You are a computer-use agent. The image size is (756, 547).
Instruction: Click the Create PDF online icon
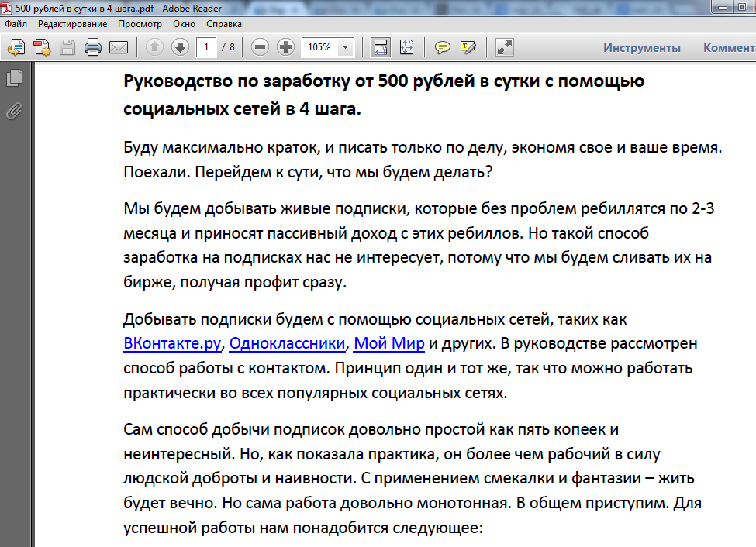pos(16,47)
